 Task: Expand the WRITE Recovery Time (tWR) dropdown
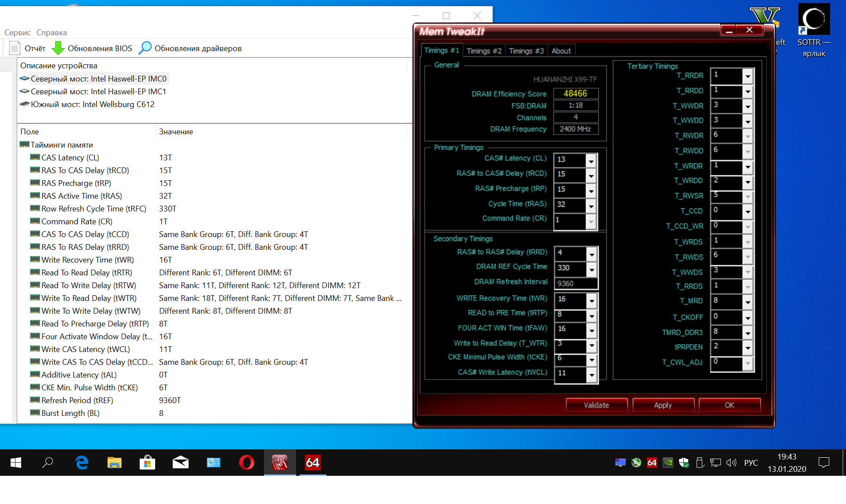(592, 300)
